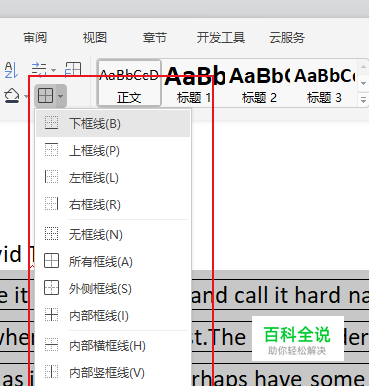Select 下框线(B) bottom border option

113,124
